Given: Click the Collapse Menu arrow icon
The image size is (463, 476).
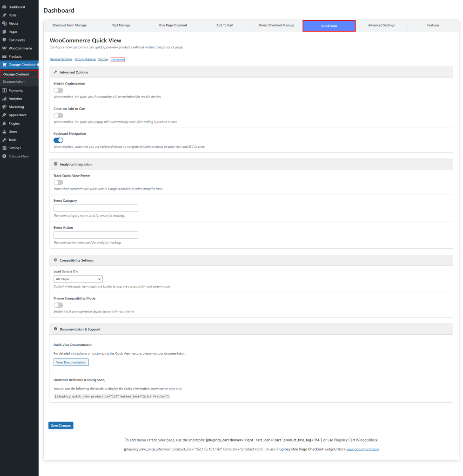Looking at the screenshot, I should coord(4,156).
